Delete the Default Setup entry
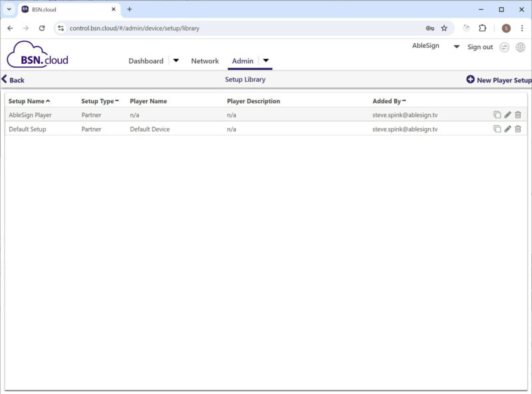Screen dimensions: 532x394 pyautogui.click(x=519, y=129)
